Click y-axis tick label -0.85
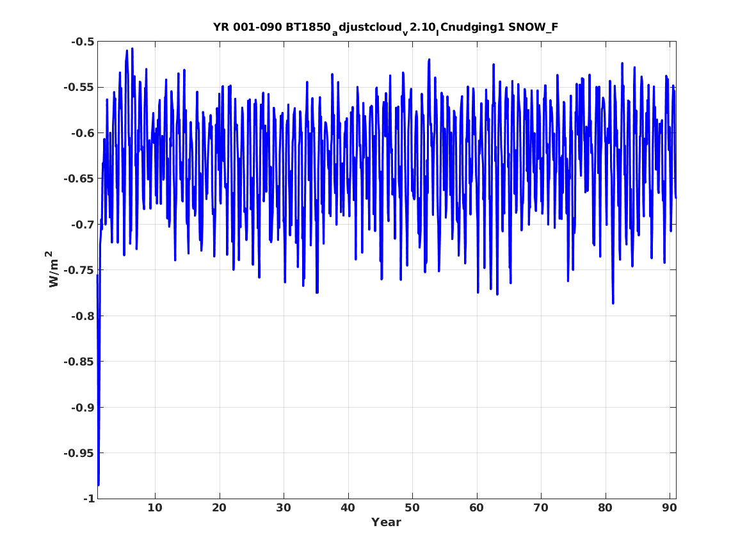 tap(79, 362)
